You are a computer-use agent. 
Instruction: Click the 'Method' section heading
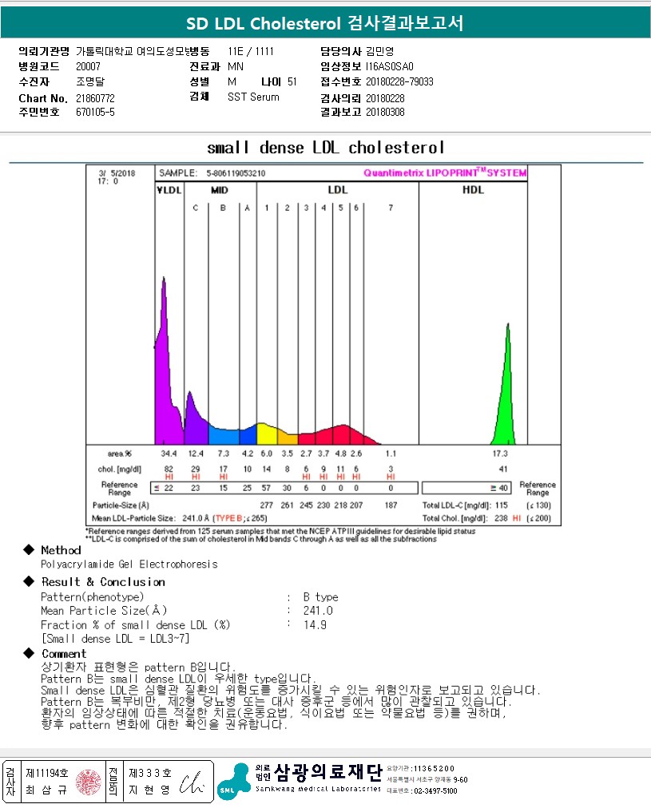pyautogui.click(x=62, y=550)
